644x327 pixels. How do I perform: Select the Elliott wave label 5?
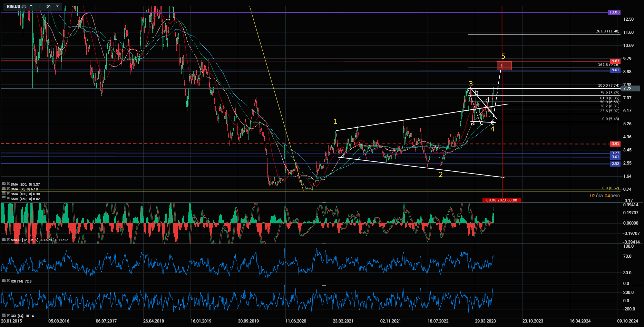[x=503, y=56]
